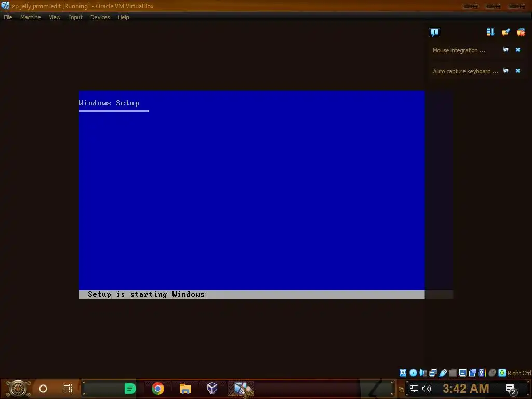Click the hard disk activity status icon
This screenshot has height=399, width=532.
pyautogui.click(x=403, y=373)
